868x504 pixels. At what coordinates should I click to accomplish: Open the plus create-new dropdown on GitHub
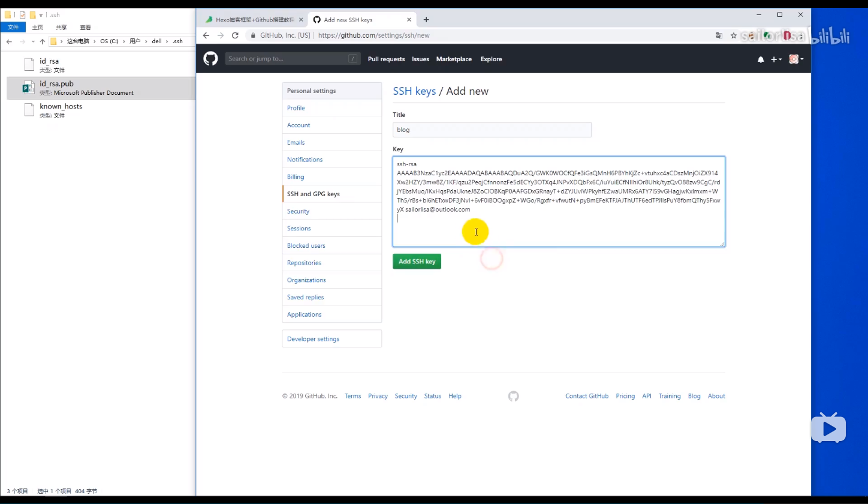(776, 59)
